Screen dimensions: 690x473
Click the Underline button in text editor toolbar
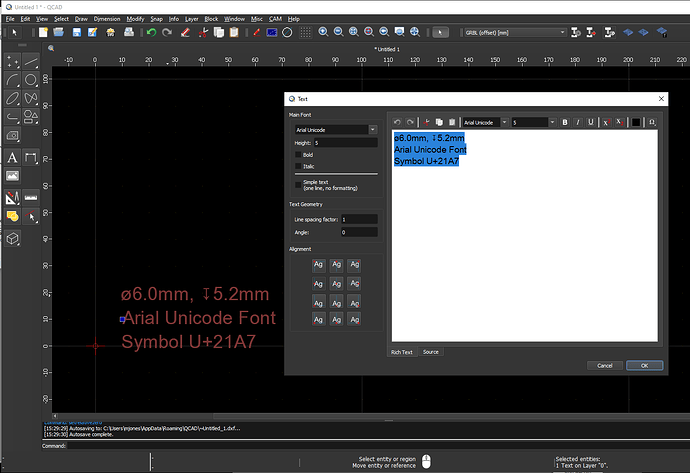tap(591, 122)
